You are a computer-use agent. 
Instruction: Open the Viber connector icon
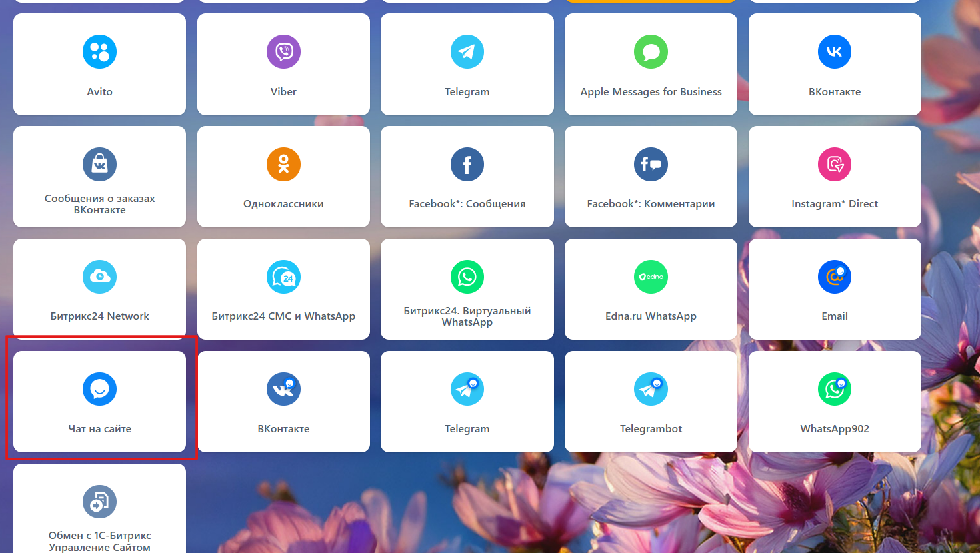click(x=283, y=52)
